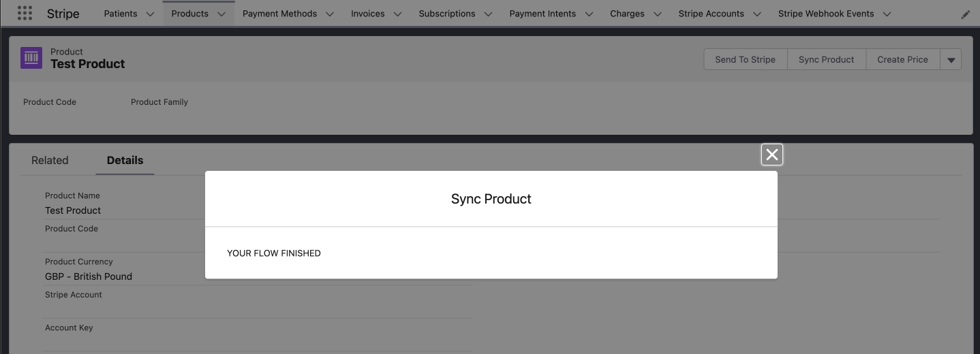Open the App Launcher grid icon

click(25, 14)
